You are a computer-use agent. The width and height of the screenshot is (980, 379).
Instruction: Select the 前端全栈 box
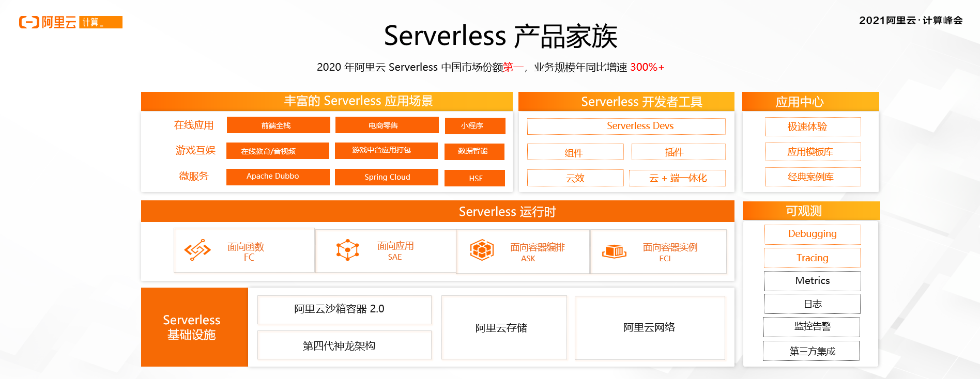[279, 125]
